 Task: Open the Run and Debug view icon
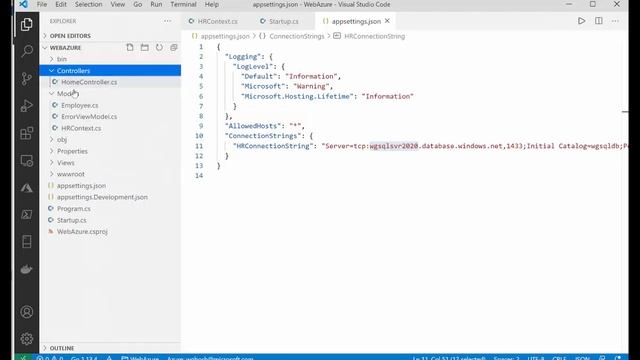click(x=27, y=106)
